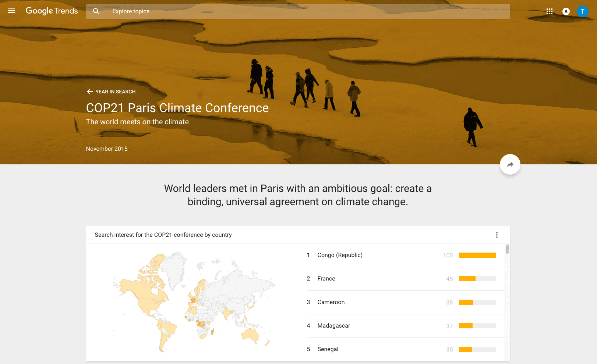Select France in the country list
The height and width of the screenshot is (364, 597).
(326, 279)
